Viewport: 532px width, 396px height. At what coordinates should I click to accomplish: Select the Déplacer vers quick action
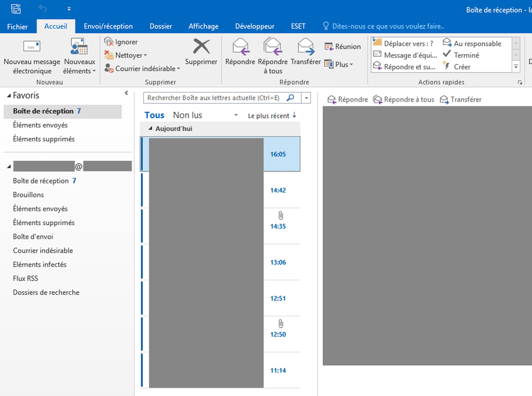pyautogui.click(x=403, y=44)
